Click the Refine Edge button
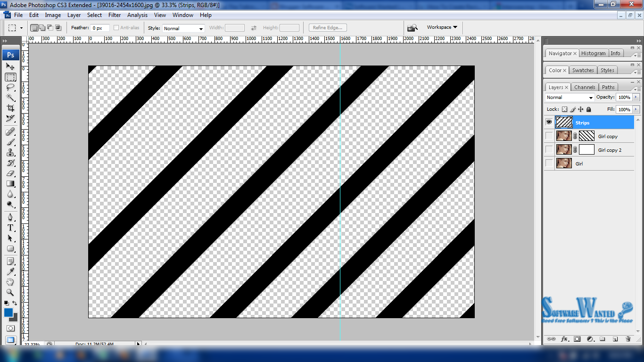The height and width of the screenshot is (362, 644). coord(327,27)
